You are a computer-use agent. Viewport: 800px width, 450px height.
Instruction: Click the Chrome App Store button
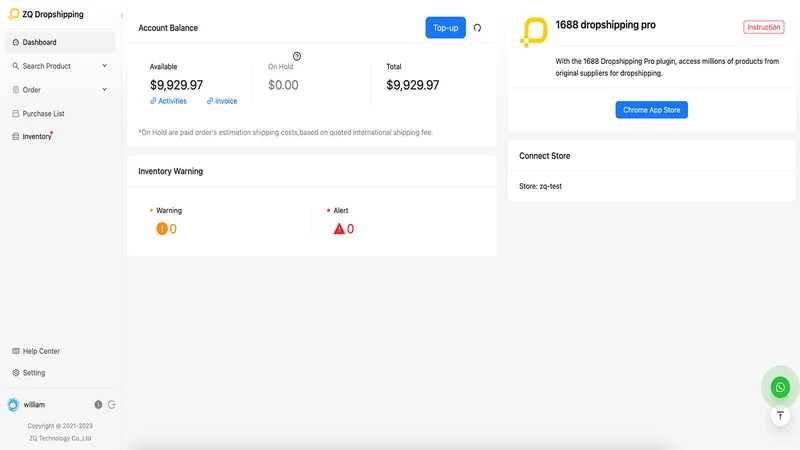[652, 110]
